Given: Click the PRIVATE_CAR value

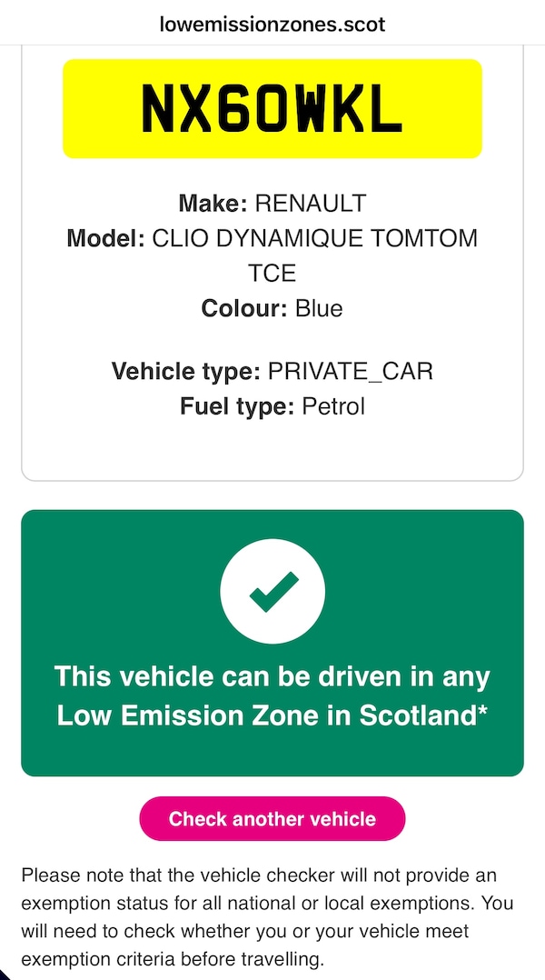Looking at the screenshot, I should point(351,371).
